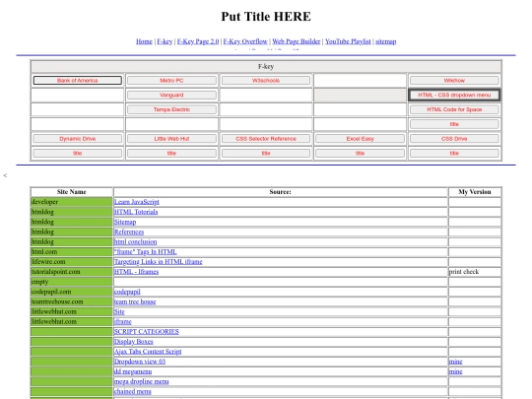Open the dd megamenu link
532x399 pixels.
point(133,371)
